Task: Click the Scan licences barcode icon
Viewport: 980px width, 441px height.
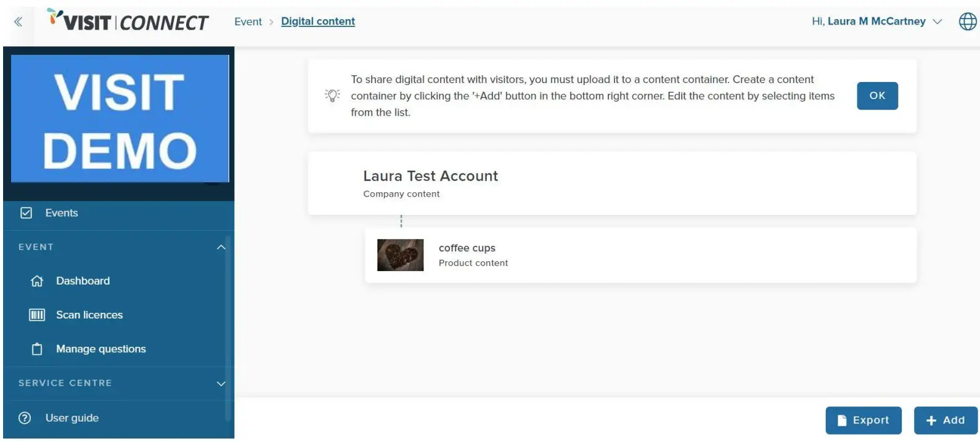Action: point(37,315)
